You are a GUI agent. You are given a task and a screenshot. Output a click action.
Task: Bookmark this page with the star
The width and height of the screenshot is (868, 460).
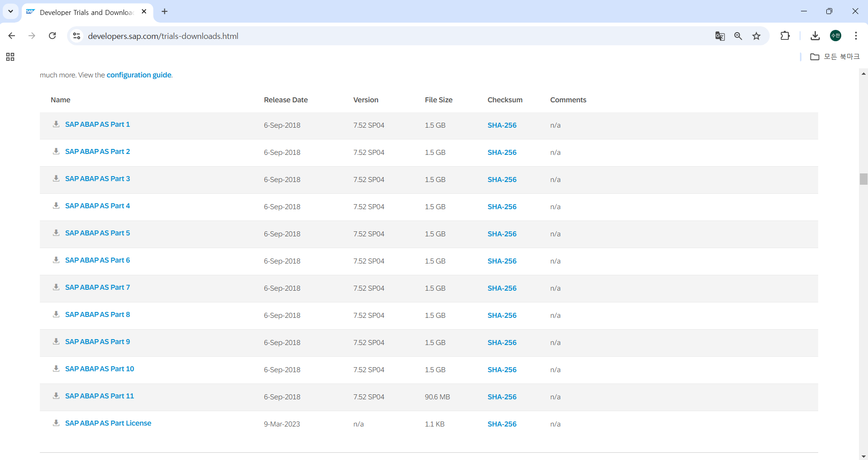[x=756, y=36]
